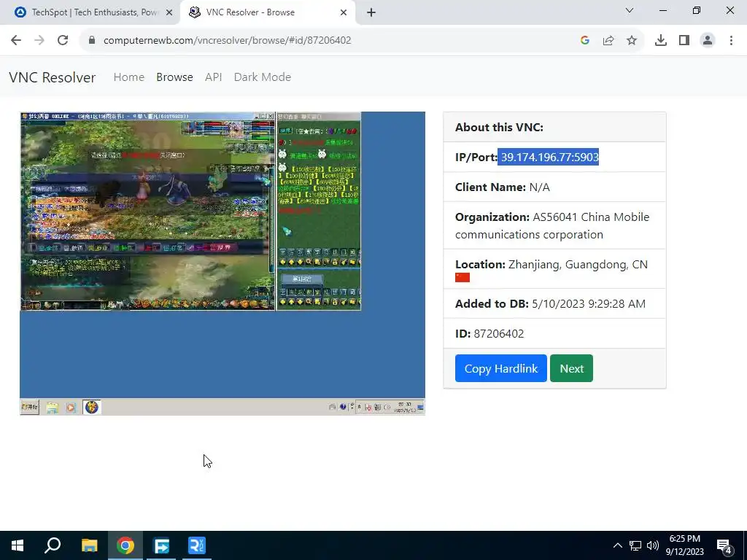Click the green Next button
The width and height of the screenshot is (747, 560).
(571, 368)
